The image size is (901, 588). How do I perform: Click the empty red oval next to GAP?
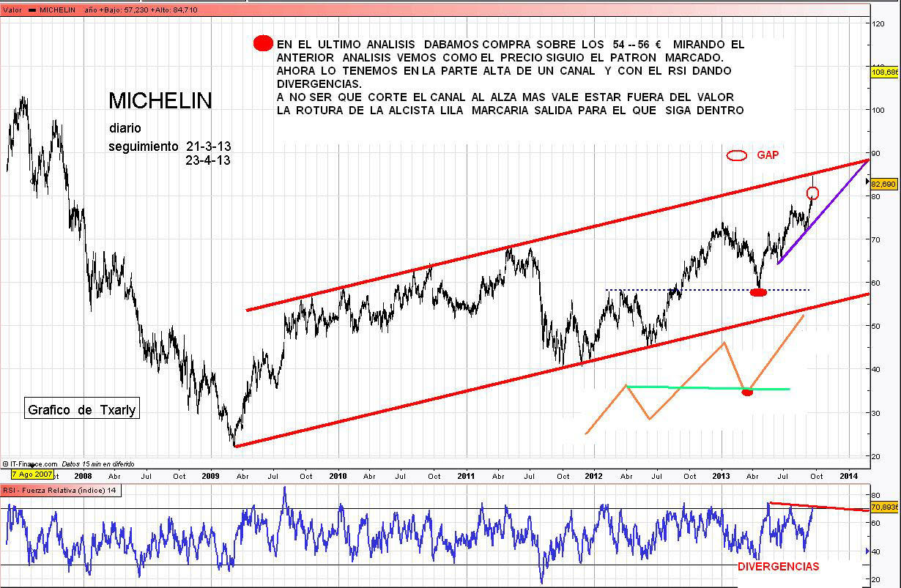736,155
